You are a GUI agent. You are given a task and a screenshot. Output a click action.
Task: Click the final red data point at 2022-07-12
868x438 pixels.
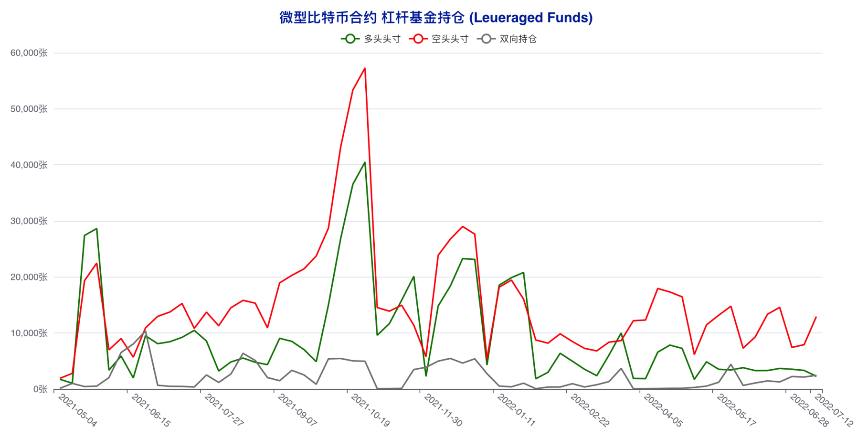pos(816,317)
